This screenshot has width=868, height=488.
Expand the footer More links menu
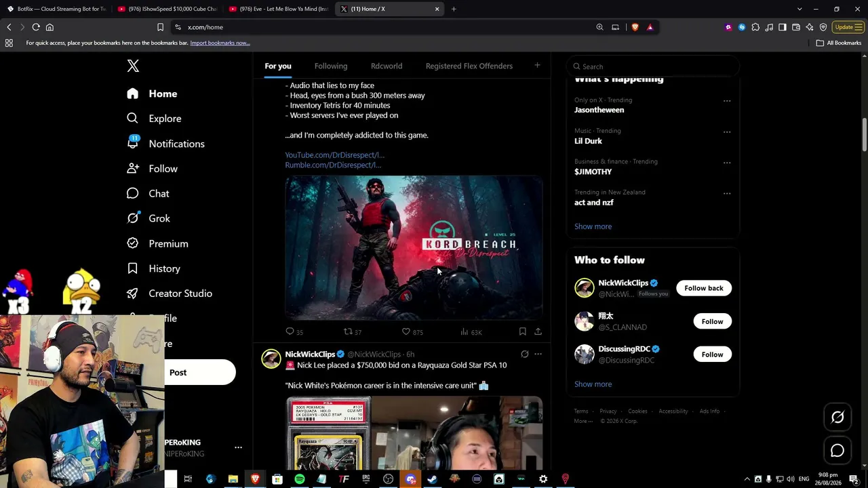[583, 421]
